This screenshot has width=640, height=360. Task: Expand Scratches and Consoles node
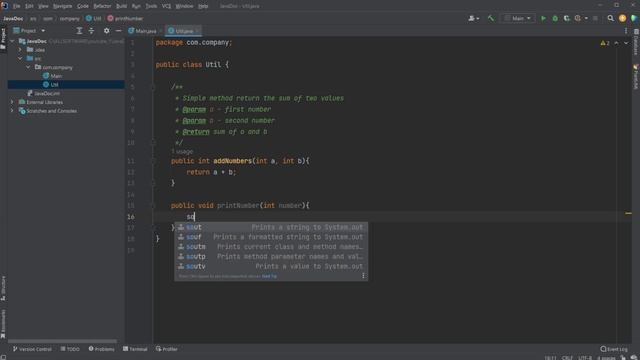point(12,111)
